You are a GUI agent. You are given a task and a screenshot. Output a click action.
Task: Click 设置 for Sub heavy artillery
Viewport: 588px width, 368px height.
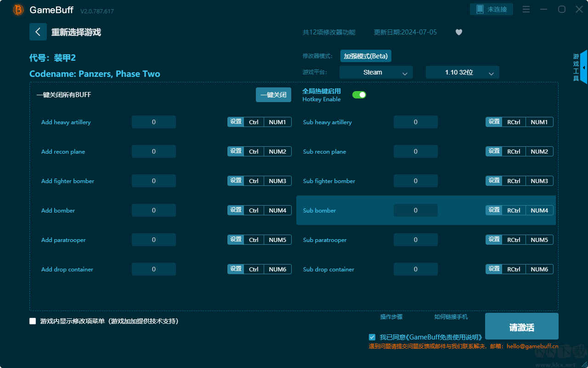click(494, 122)
